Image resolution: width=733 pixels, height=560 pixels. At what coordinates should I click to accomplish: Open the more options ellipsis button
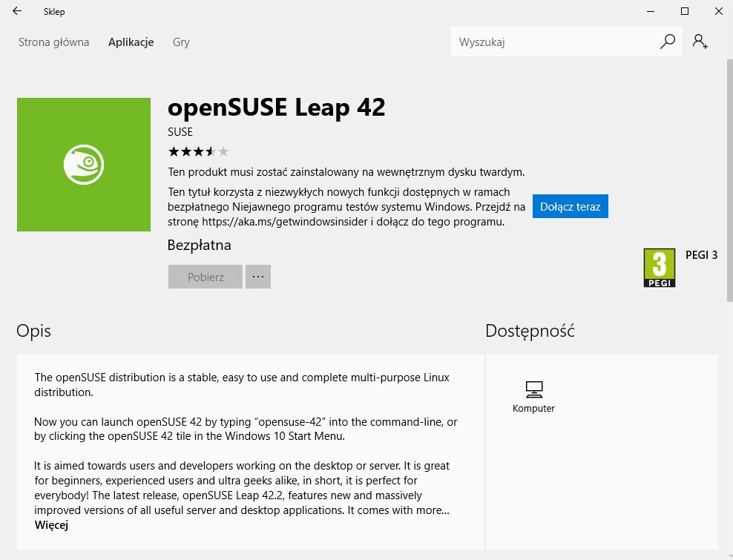(258, 277)
